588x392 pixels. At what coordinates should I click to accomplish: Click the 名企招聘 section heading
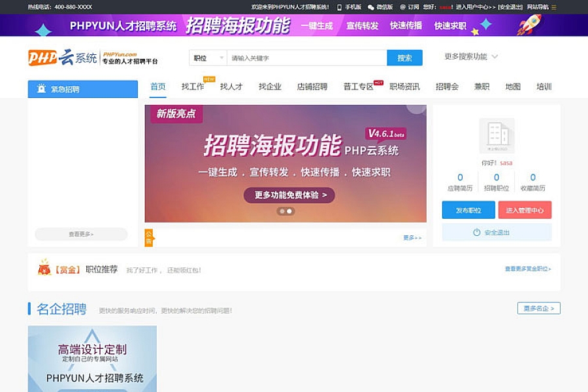pyautogui.click(x=61, y=309)
